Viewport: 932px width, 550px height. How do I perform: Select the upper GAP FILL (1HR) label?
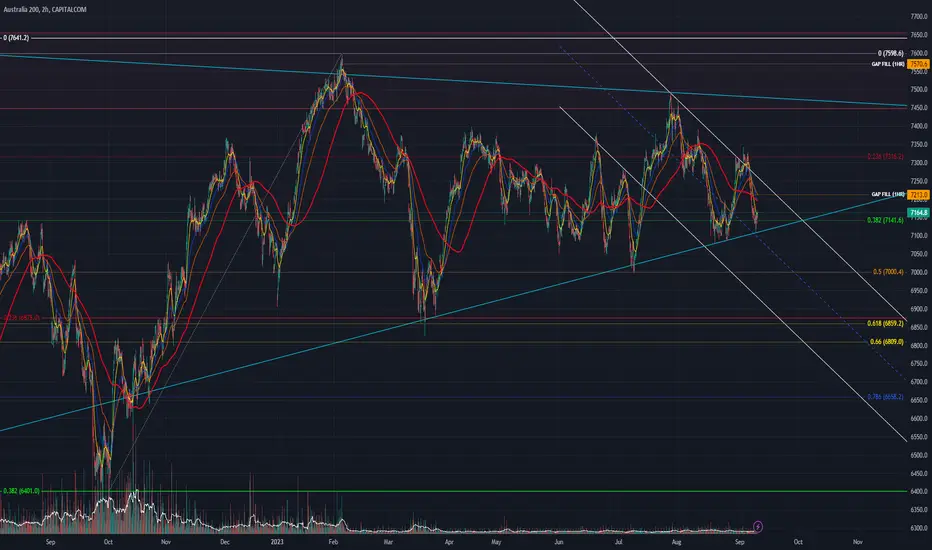(x=888, y=64)
